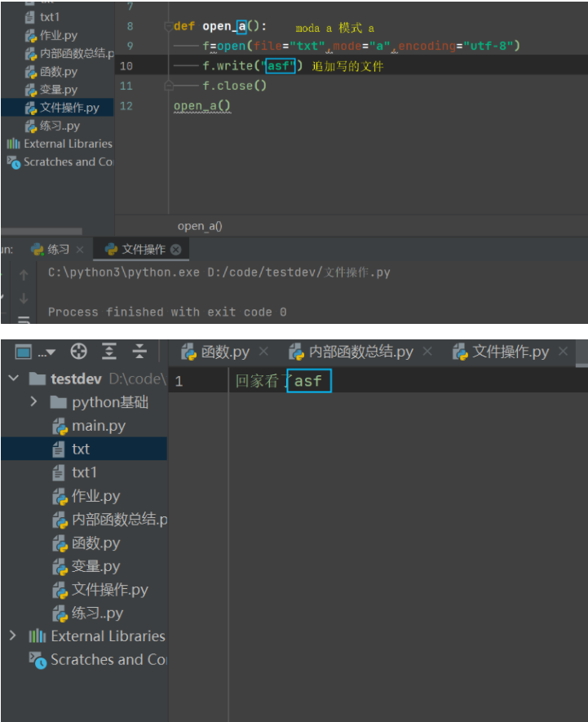Click the upper tree's Scratches clock icon
Screen dimensions: 588x722
click(14, 162)
